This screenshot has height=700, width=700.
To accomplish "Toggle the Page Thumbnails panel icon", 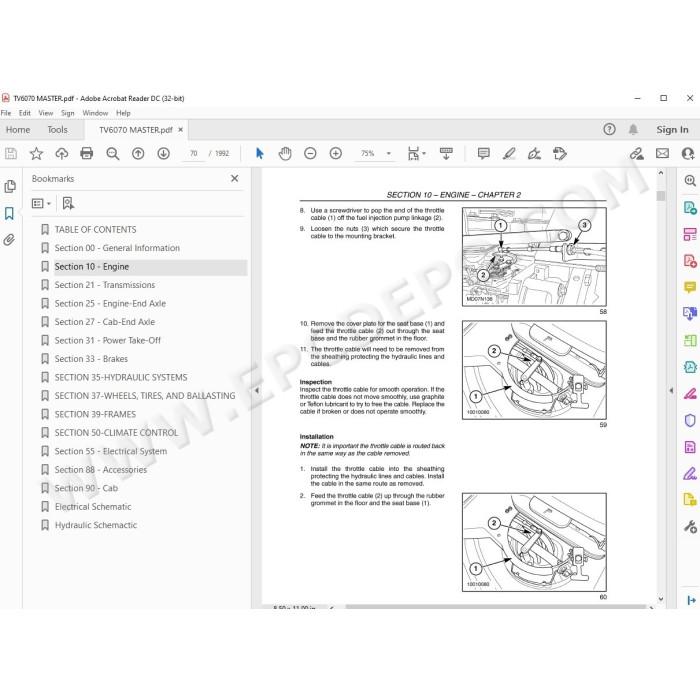I will 9,186.
